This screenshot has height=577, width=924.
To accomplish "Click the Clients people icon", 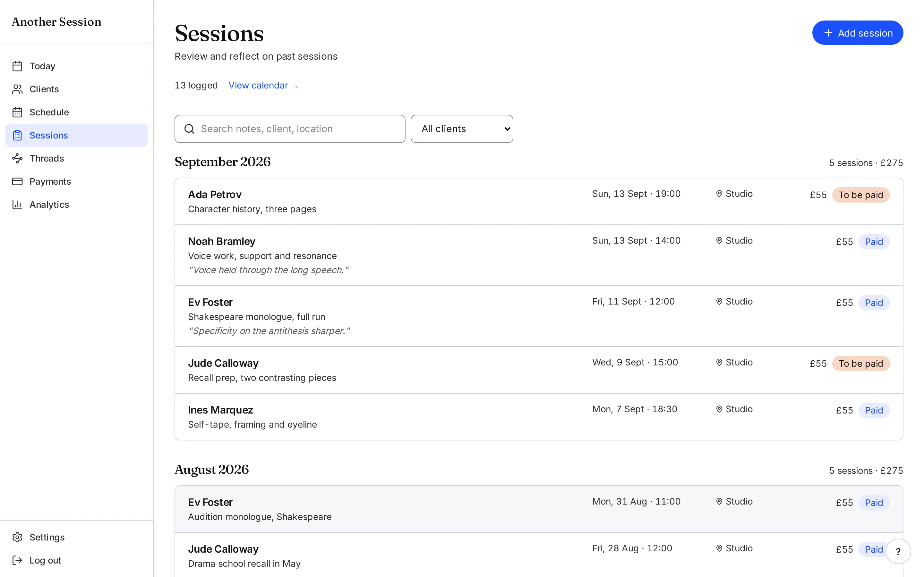I will [17, 89].
